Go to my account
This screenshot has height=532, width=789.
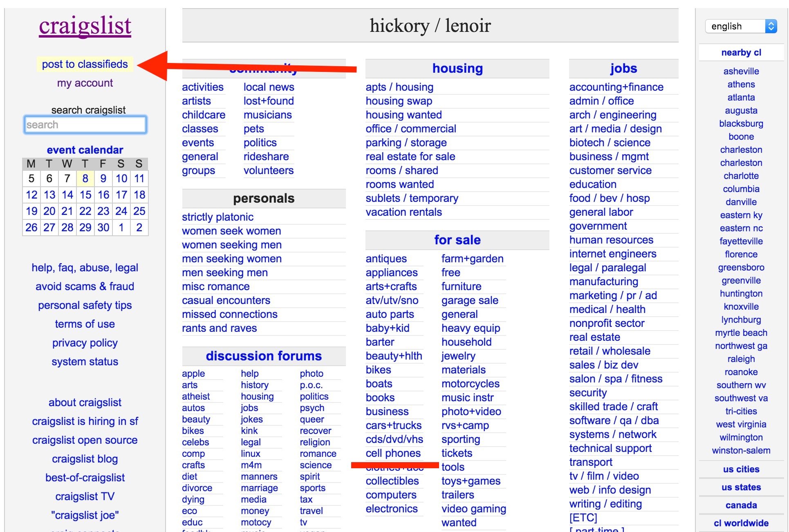pyautogui.click(x=85, y=83)
